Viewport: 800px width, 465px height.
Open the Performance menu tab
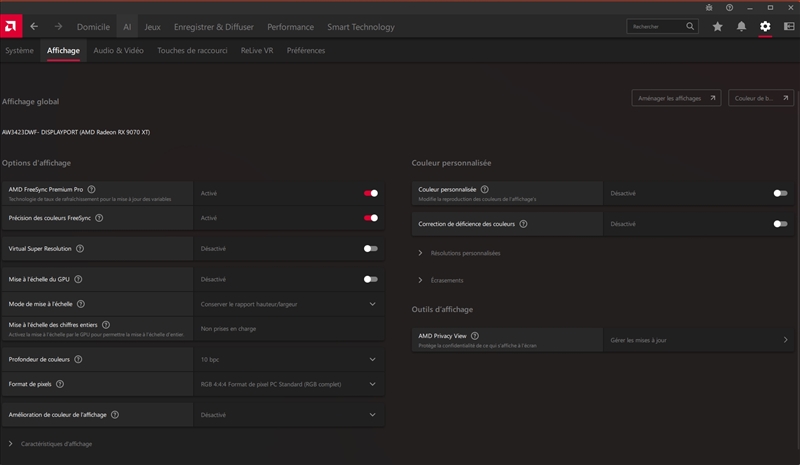click(x=290, y=27)
